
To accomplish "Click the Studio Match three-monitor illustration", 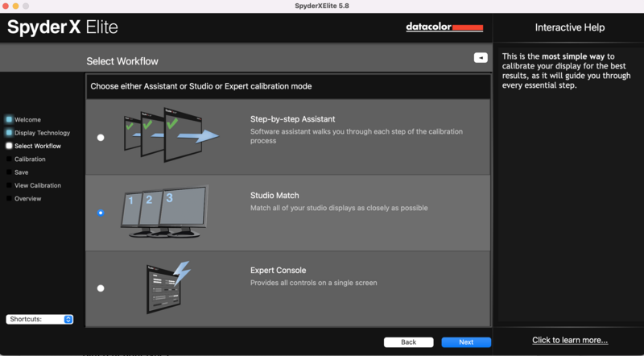I will [164, 211].
